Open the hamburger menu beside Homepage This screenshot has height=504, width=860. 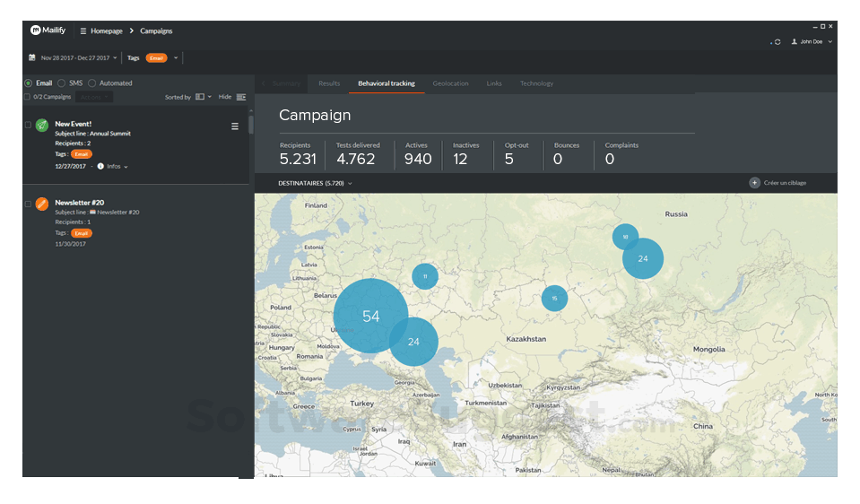[x=83, y=31]
